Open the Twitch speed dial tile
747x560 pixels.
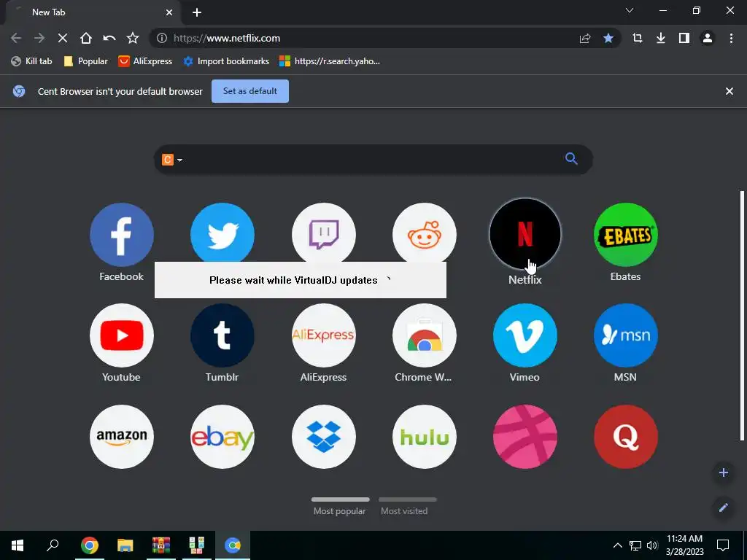323,233
